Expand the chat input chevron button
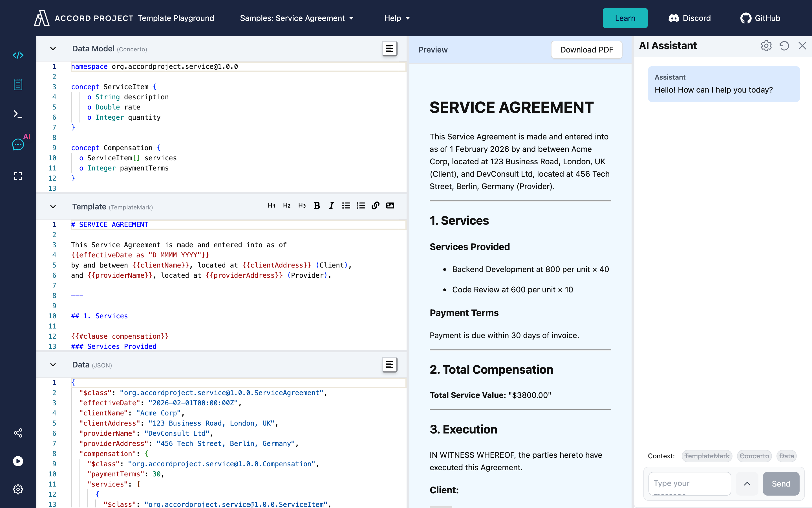 (747, 483)
